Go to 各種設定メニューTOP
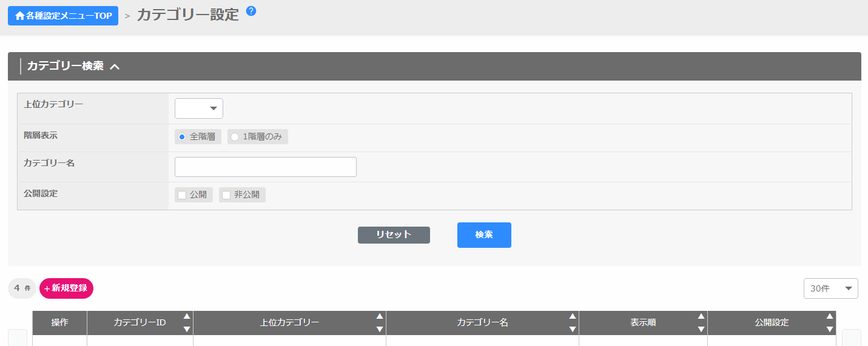 click(x=63, y=16)
